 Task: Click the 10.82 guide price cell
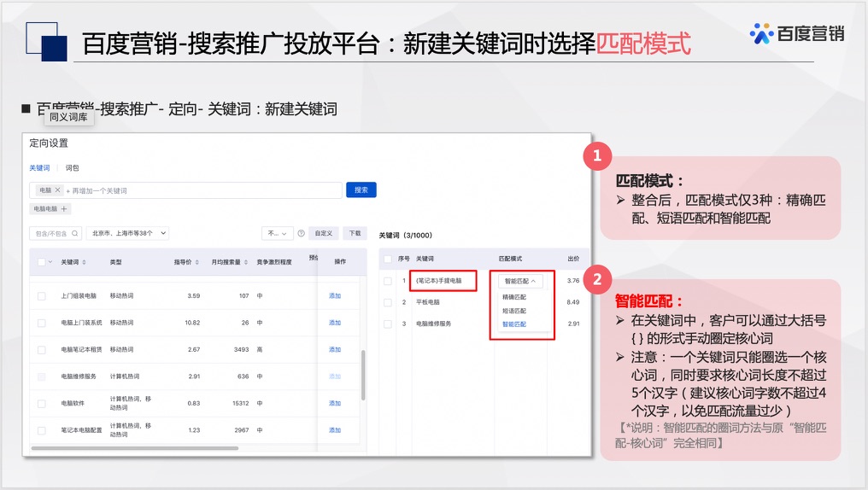(x=192, y=323)
